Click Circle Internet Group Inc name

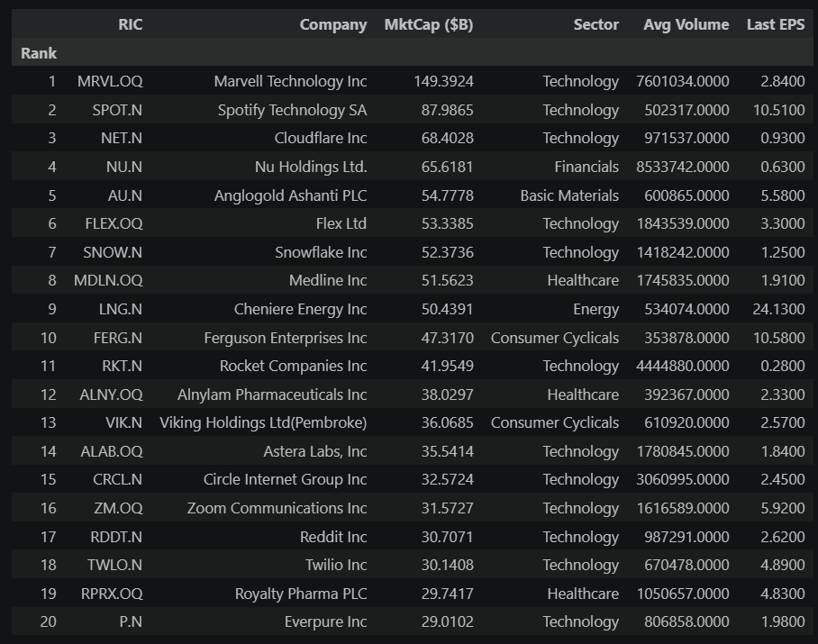click(285, 480)
